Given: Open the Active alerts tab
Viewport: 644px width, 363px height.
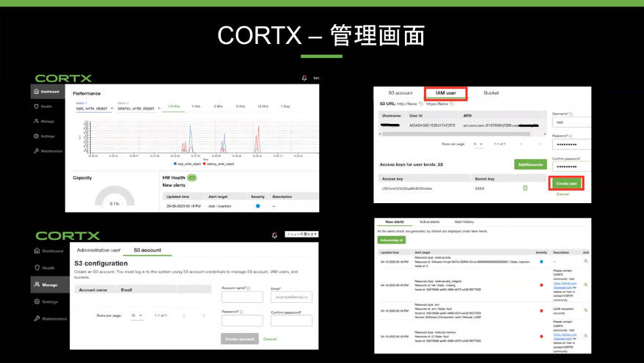Looking at the screenshot, I should [429, 221].
